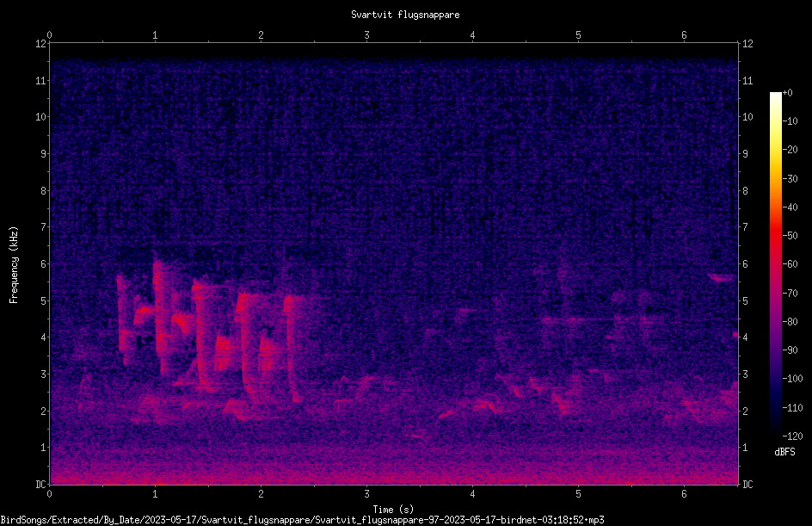
Task: Click the 3 second tick on bottom axis
Action: coord(366,494)
